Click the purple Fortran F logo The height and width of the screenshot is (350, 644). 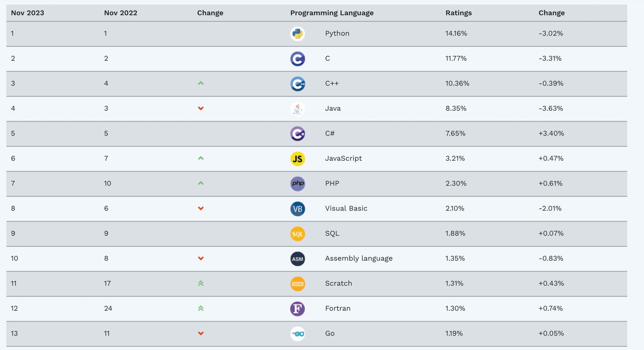point(298,309)
